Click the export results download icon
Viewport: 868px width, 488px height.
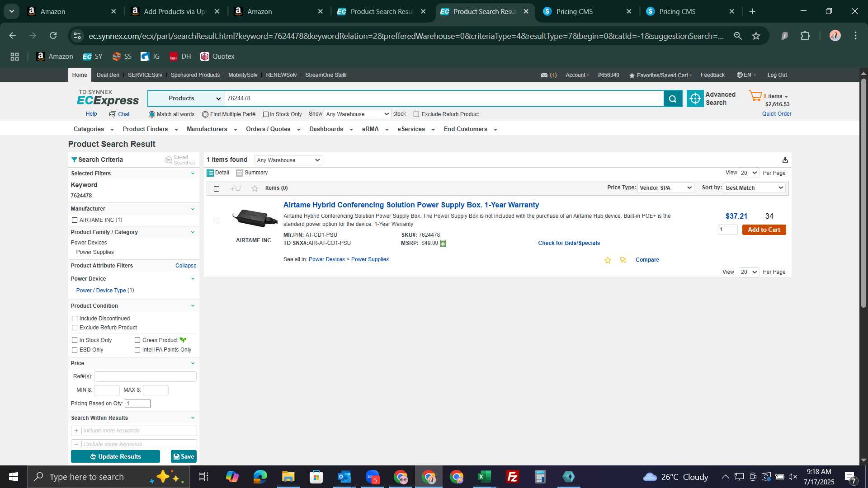(x=785, y=160)
